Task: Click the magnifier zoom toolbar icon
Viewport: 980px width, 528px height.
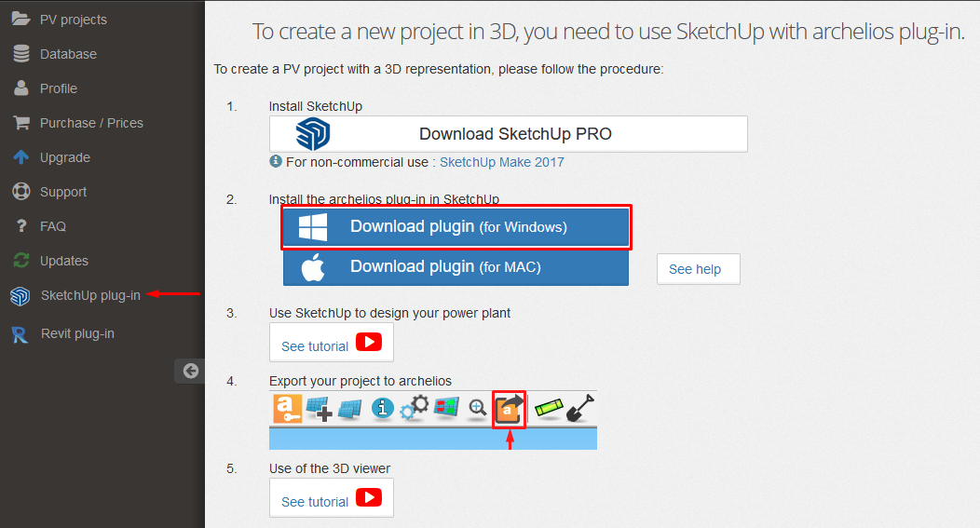Action: (x=478, y=409)
